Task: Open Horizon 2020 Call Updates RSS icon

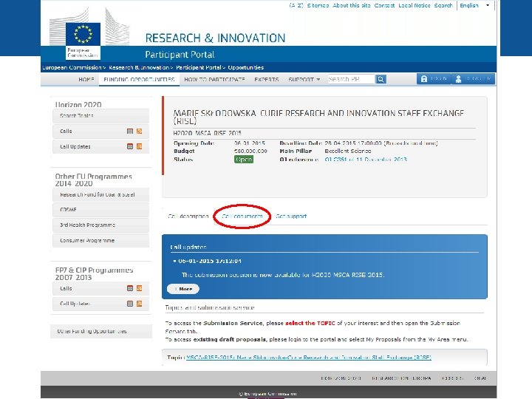Action: pyautogui.click(x=139, y=146)
